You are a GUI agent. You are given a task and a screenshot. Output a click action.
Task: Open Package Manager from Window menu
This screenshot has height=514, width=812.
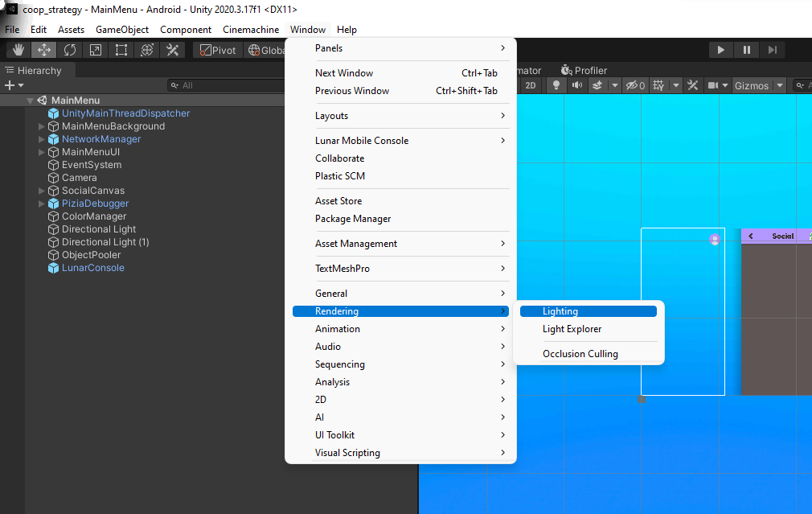[353, 219]
